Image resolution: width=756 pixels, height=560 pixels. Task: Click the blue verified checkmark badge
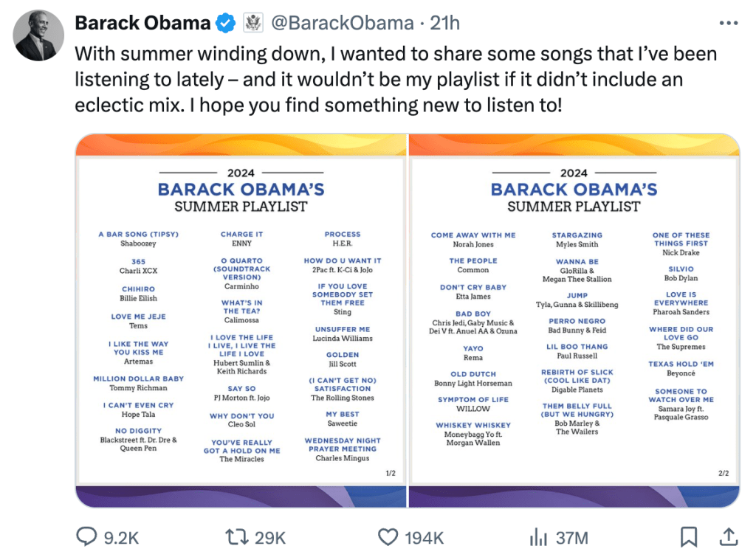[x=225, y=24]
